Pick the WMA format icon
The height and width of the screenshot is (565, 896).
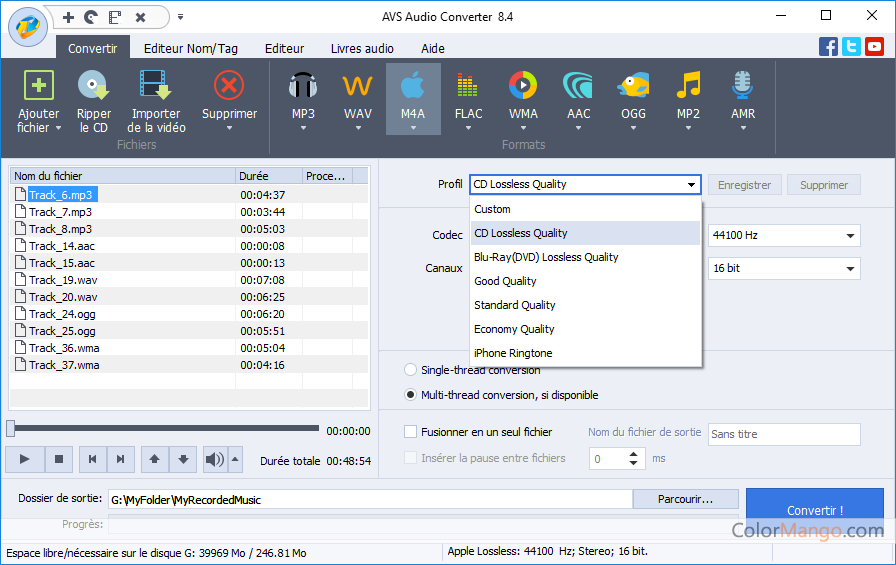click(x=523, y=86)
